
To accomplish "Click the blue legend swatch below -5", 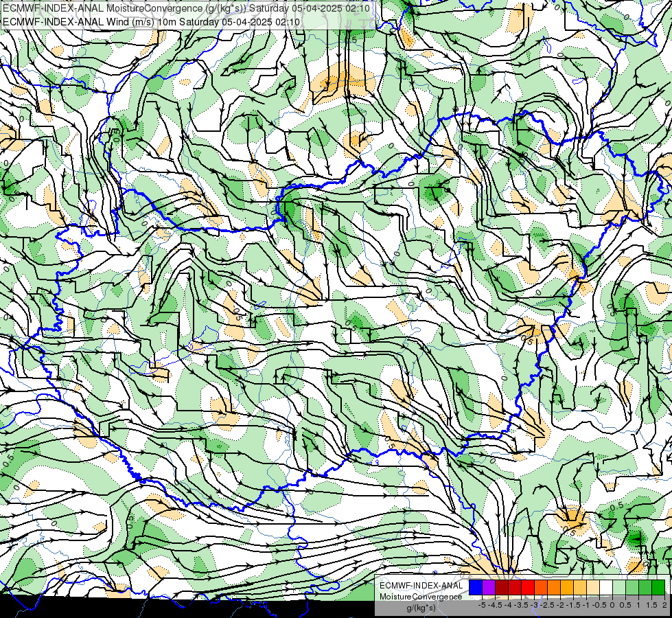I will (x=476, y=588).
